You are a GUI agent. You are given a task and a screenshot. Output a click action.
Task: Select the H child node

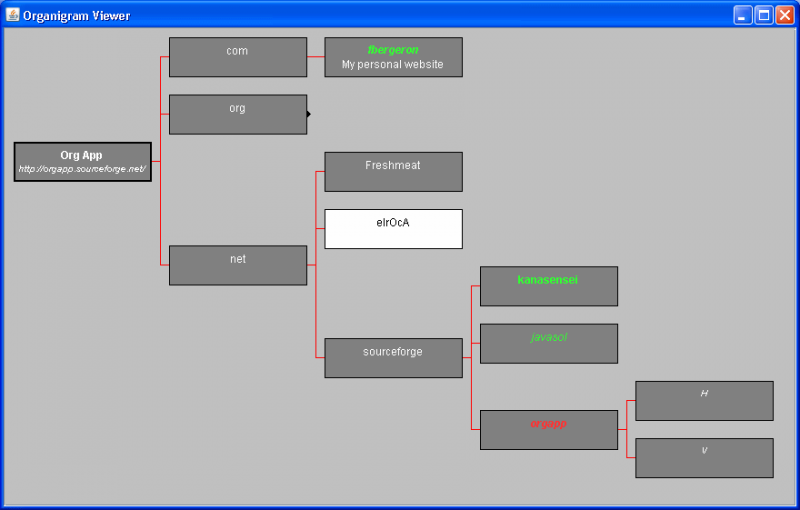704,401
